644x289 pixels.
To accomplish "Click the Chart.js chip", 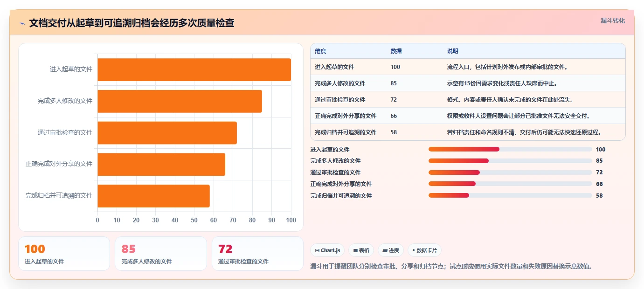I will [327, 250].
